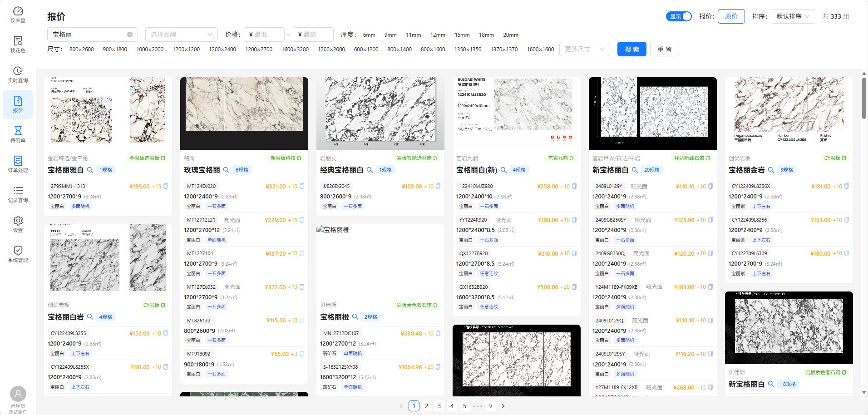Click the scrollbar down arrow

point(864,392)
